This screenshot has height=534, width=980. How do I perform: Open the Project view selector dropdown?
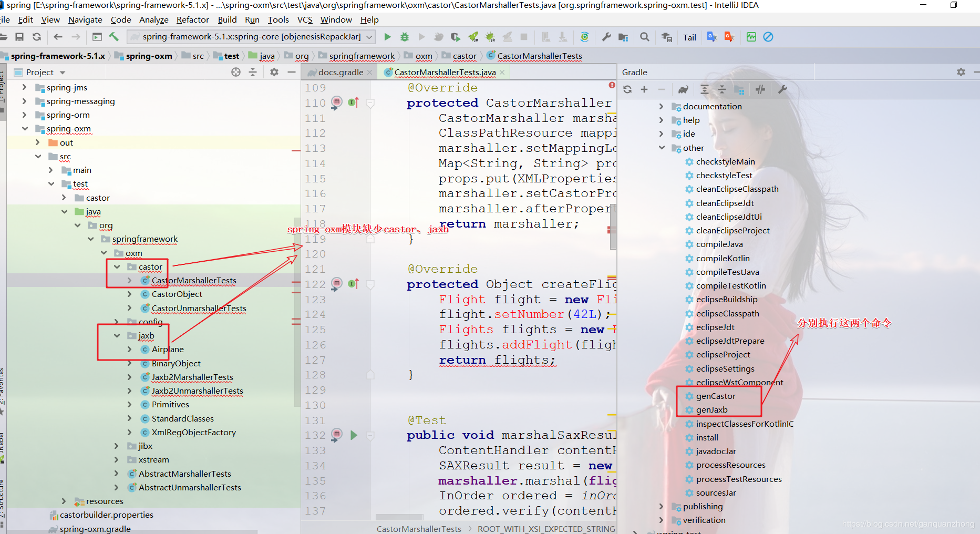(x=63, y=73)
